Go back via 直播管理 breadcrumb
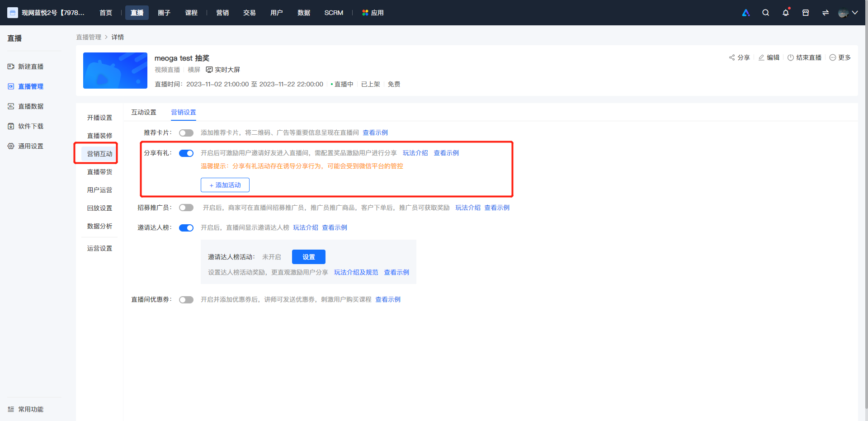 (x=89, y=37)
